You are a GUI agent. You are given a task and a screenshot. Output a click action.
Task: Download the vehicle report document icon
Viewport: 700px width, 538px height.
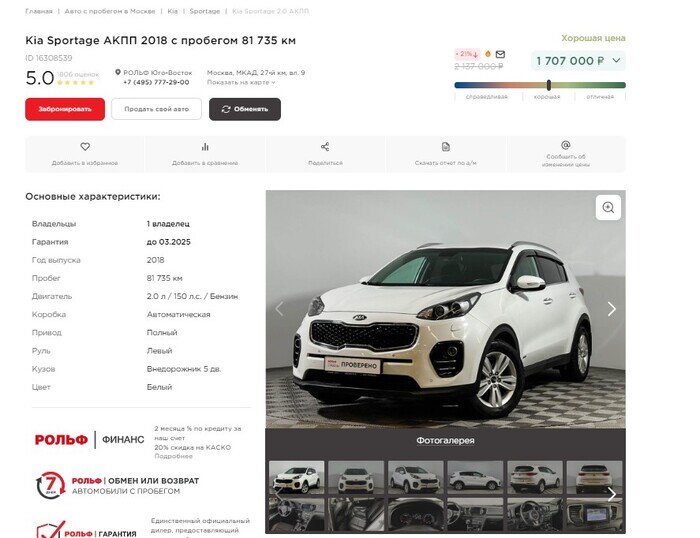446,146
